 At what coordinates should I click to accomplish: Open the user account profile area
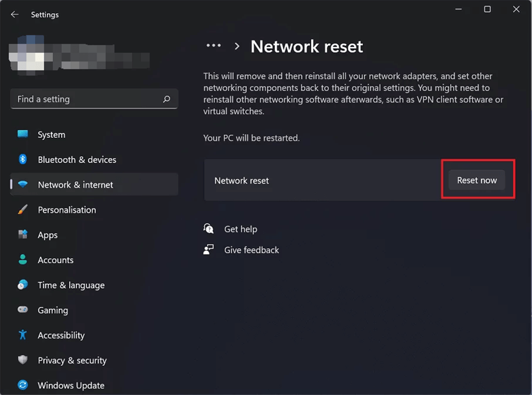click(x=80, y=53)
